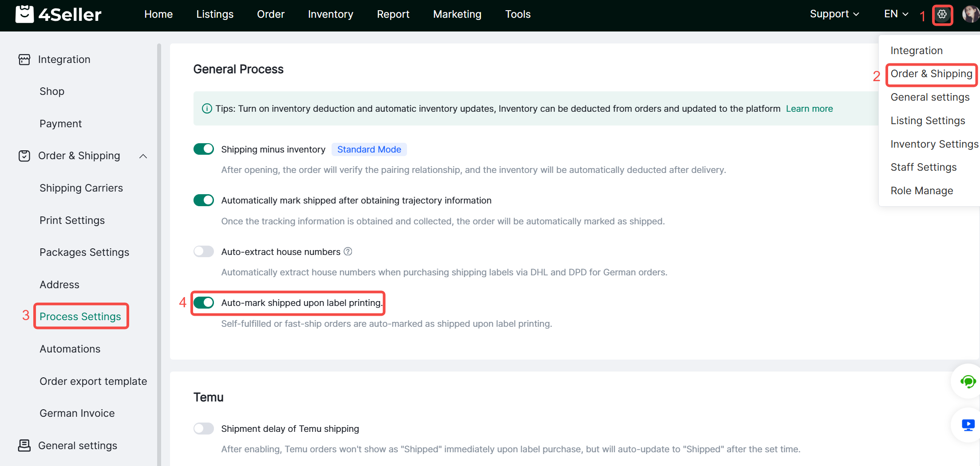The width and height of the screenshot is (980, 466).
Task: Turn off Auto-mark shipped upon label printing
Action: pyautogui.click(x=204, y=303)
